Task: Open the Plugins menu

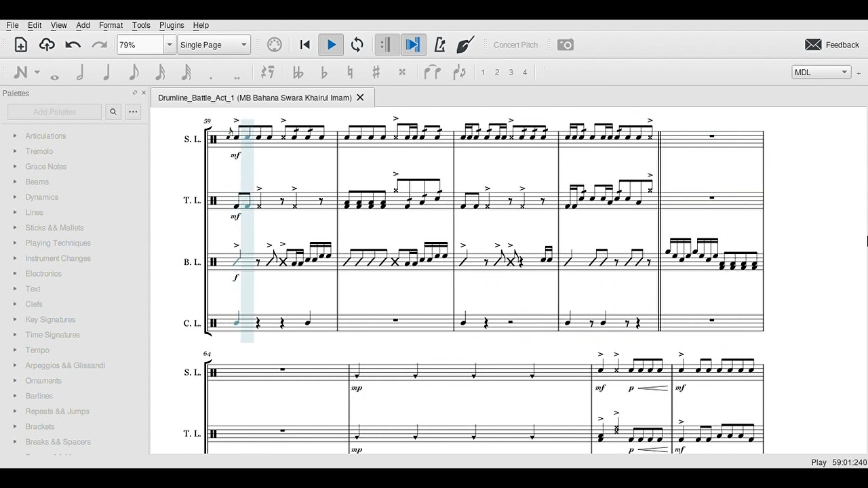Action: [x=172, y=25]
